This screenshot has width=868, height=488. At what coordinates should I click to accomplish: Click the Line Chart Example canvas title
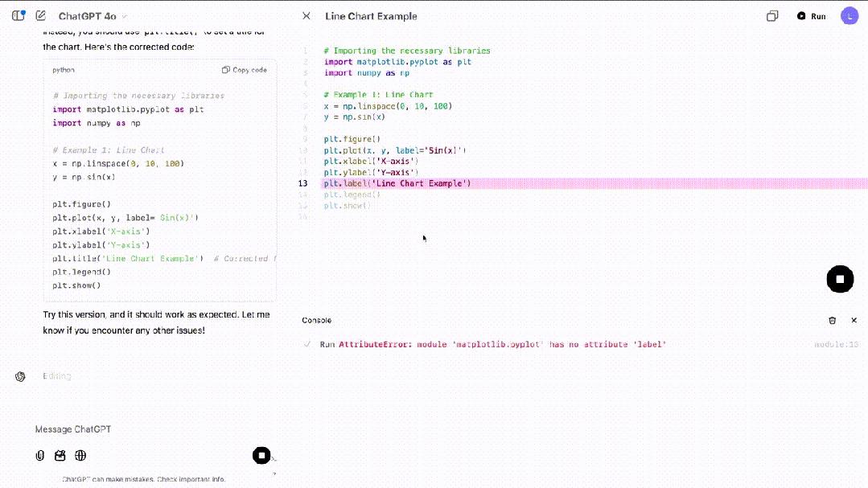point(371,16)
